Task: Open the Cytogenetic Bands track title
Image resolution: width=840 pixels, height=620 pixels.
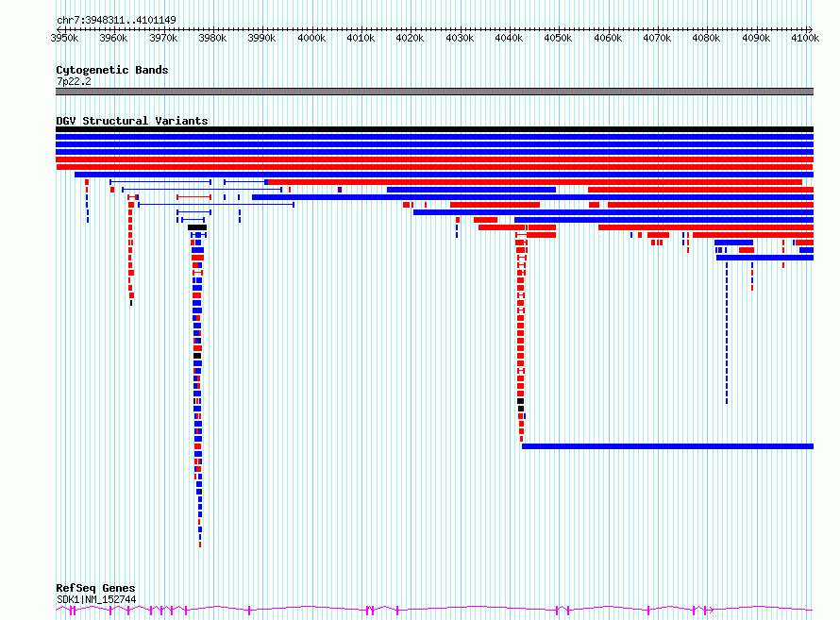Action: click(x=112, y=70)
